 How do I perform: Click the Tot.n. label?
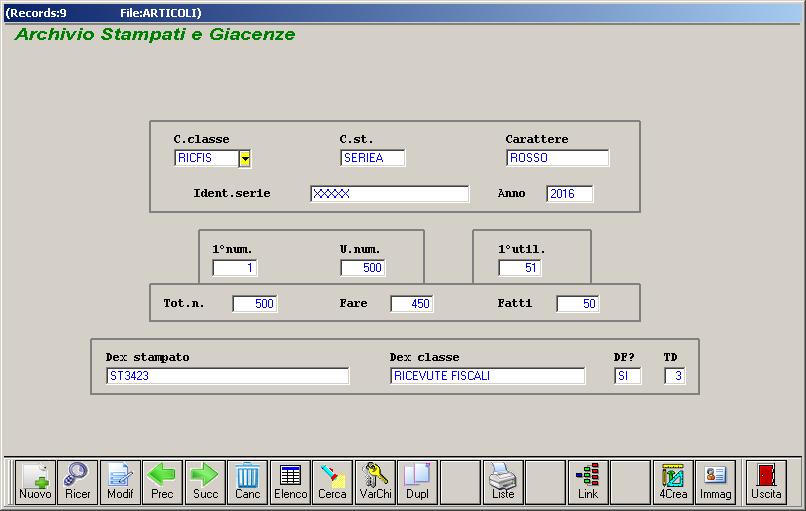(184, 303)
